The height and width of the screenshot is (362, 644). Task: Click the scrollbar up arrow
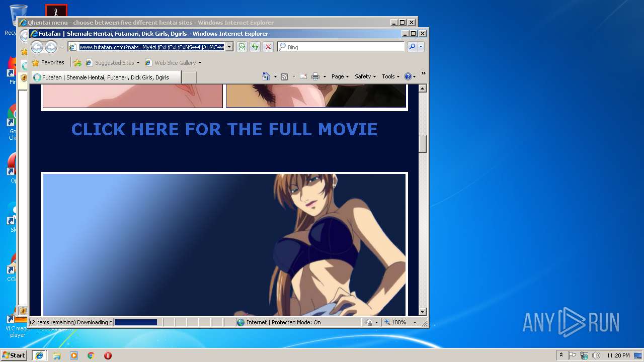423,88
